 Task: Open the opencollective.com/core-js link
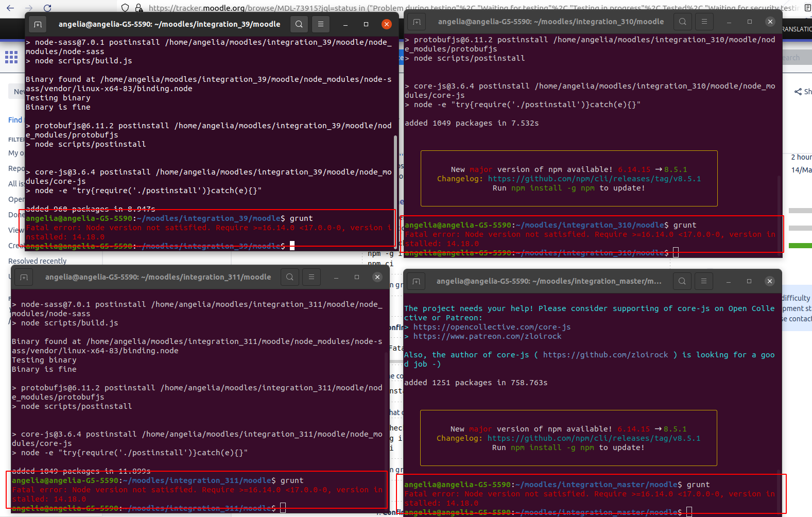[492, 327]
